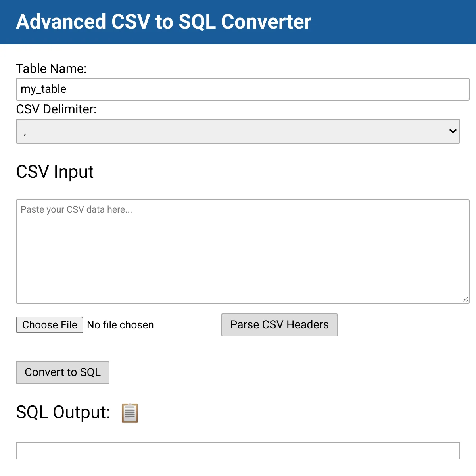
Task: Click the "SQL Output:" heading text
Action: pos(63,412)
